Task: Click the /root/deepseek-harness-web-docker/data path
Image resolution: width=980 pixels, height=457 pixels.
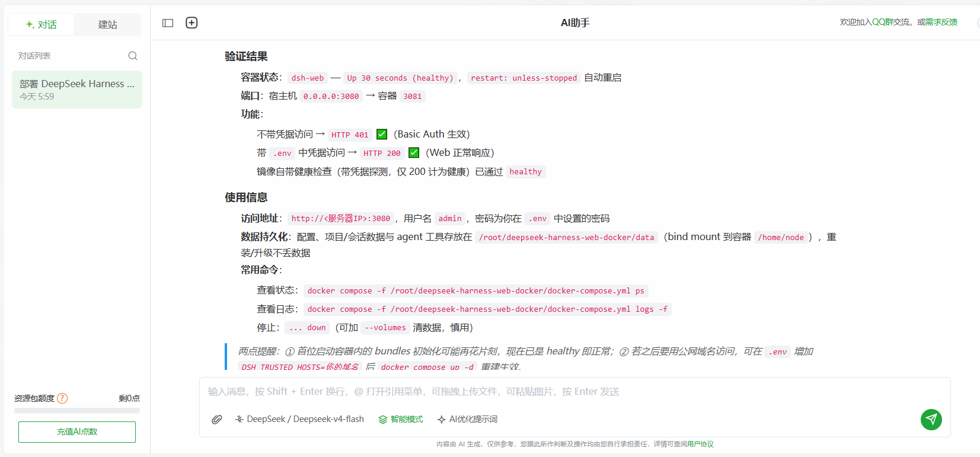Action: point(566,237)
